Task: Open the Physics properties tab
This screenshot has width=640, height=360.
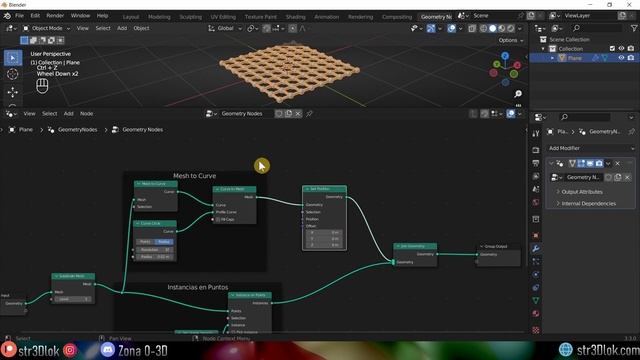Action: [536, 274]
